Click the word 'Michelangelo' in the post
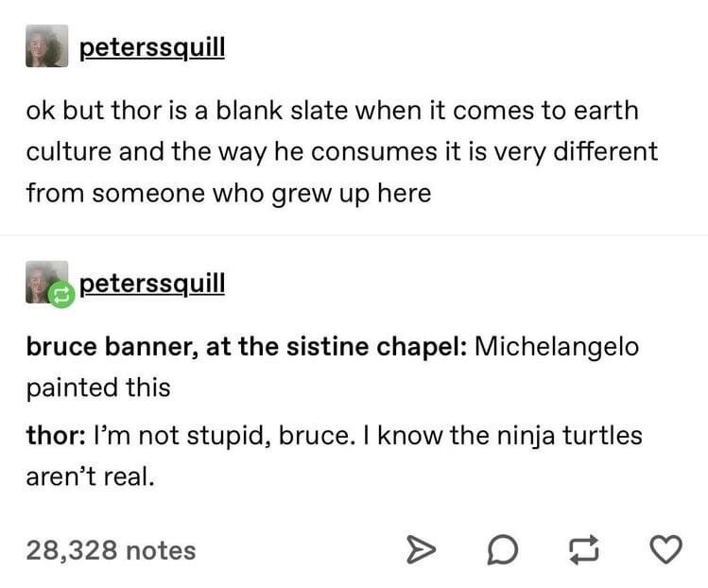 [556, 346]
